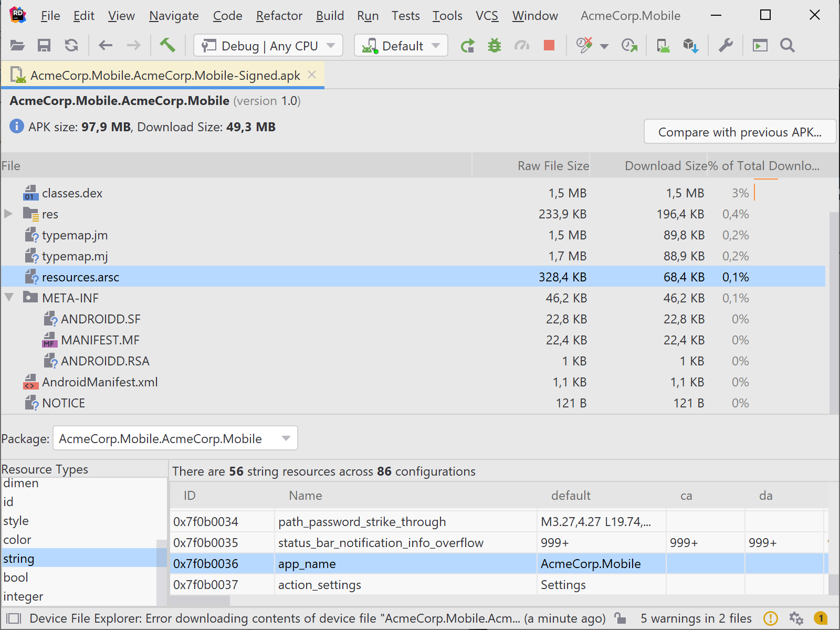The width and height of the screenshot is (840, 630).
Task: Open the Android device manager icon
Action: point(663,46)
